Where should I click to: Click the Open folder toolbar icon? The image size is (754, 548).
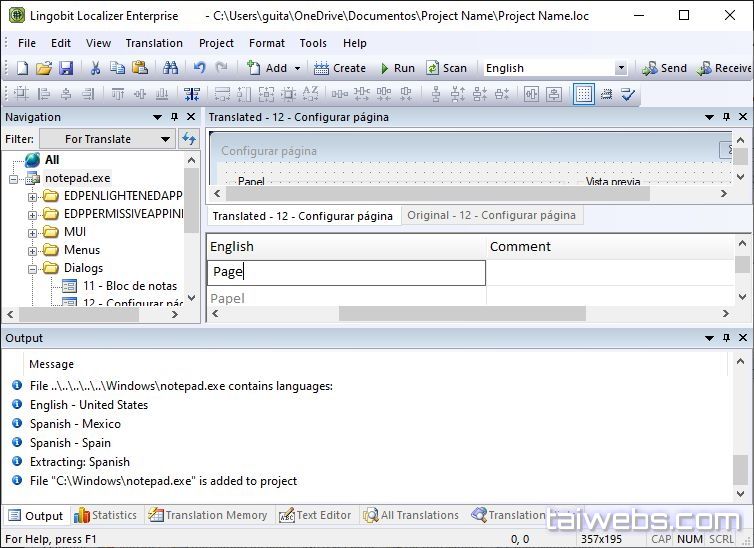coord(44,68)
